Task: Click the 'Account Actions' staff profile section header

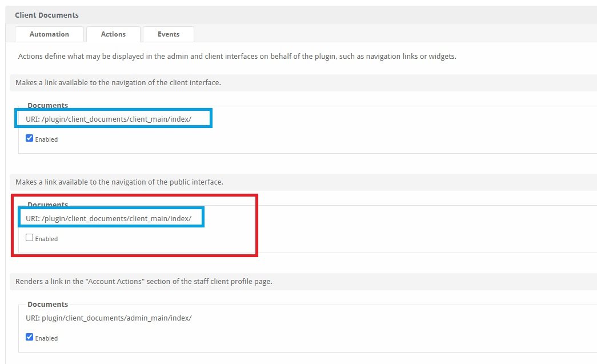Action: pyautogui.click(x=144, y=281)
